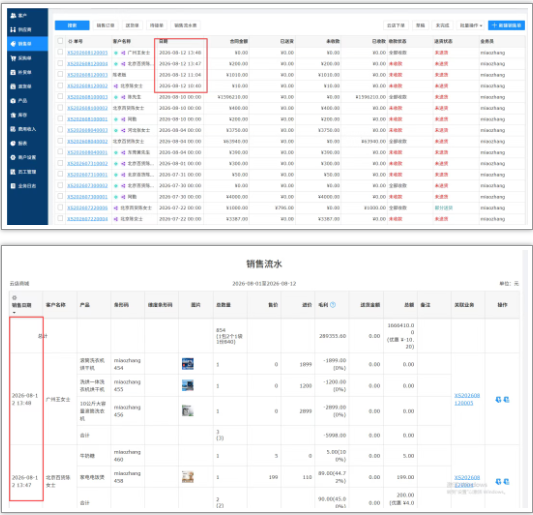
Task: Tick the checkbox for the 2026-08-12 11:04 order row
Action: tap(60, 74)
